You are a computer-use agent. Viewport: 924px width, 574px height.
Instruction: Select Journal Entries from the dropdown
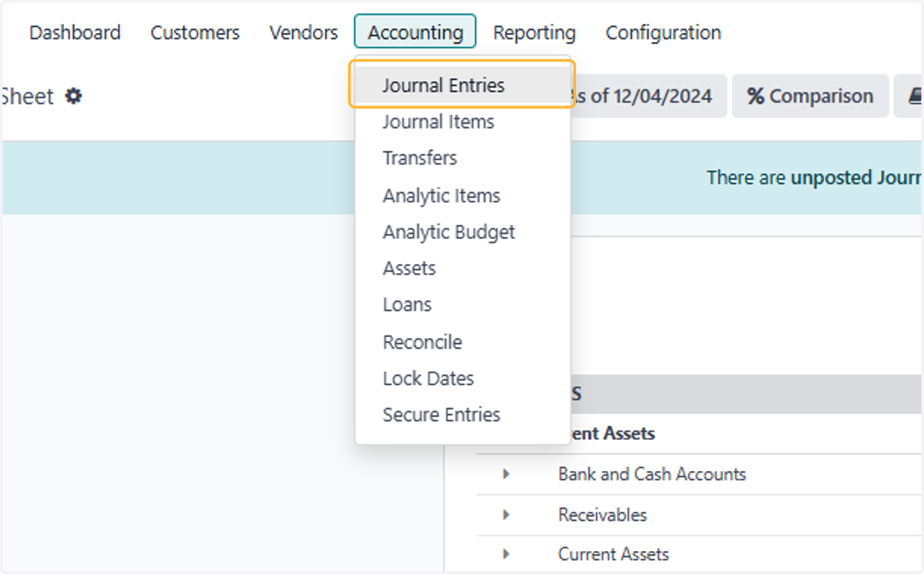pyautogui.click(x=462, y=85)
